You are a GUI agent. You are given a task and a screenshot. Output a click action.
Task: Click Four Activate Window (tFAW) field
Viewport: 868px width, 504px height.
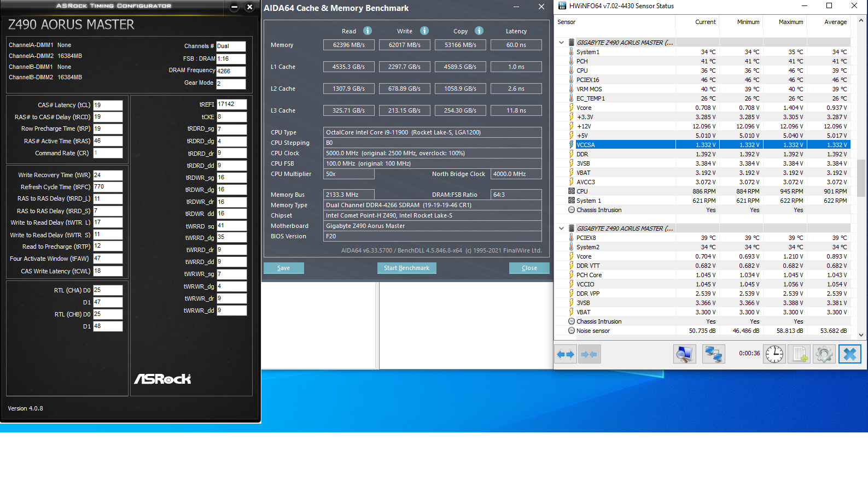108,259
